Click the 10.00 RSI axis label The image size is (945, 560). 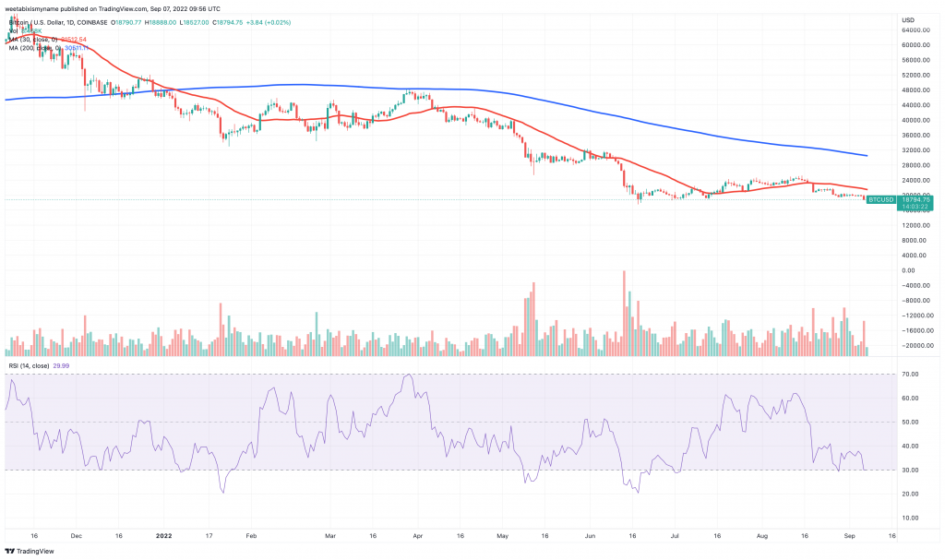(x=910, y=518)
